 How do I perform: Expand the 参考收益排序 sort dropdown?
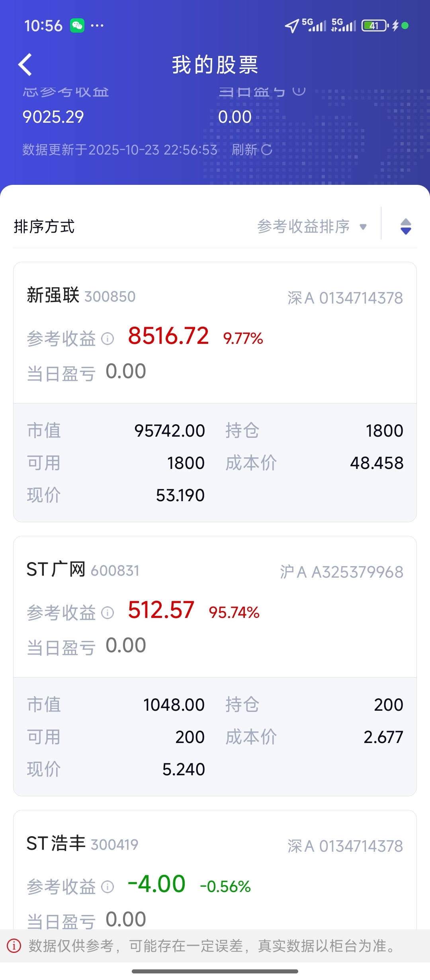coord(312,227)
